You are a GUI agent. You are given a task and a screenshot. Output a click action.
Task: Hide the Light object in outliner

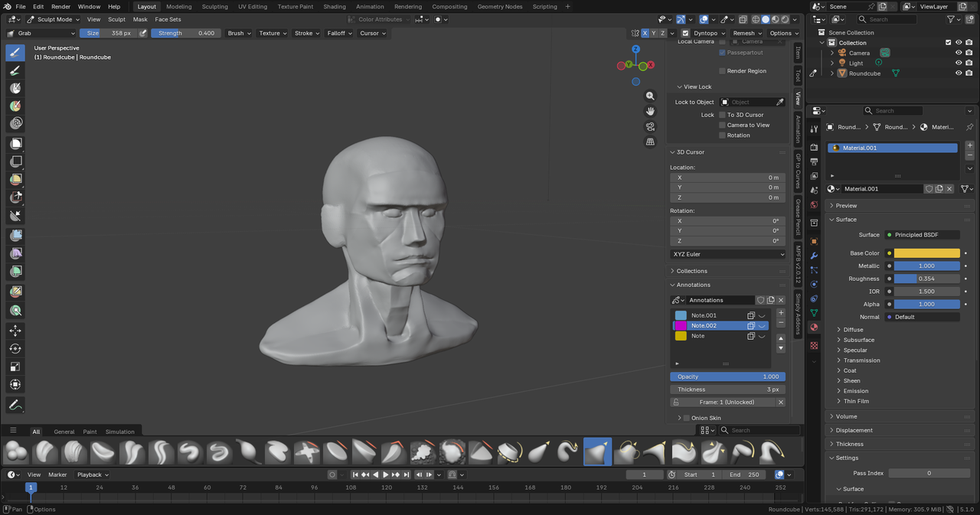pos(959,63)
